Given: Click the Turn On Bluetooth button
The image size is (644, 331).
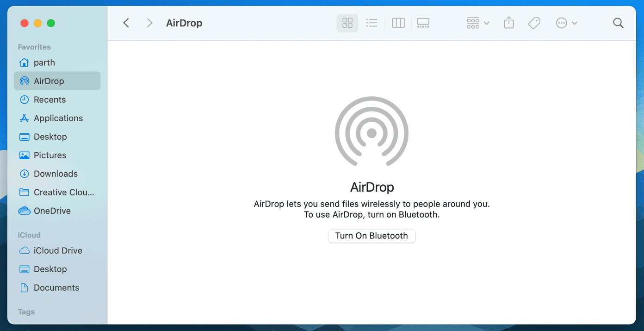Looking at the screenshot, I should coord(372,236).
